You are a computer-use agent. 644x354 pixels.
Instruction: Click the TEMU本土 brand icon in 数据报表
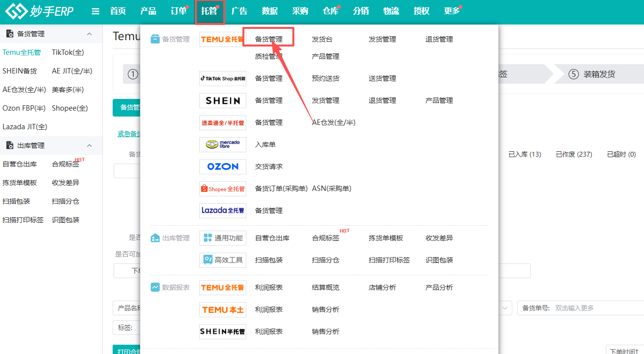click(222, 309)
